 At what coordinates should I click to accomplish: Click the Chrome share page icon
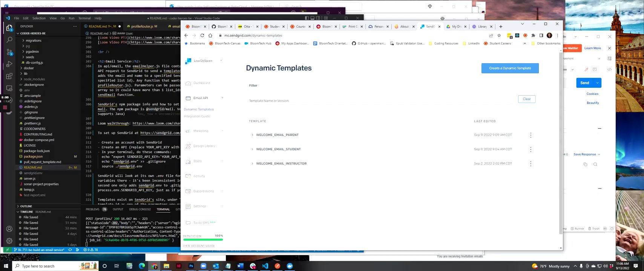491,35
